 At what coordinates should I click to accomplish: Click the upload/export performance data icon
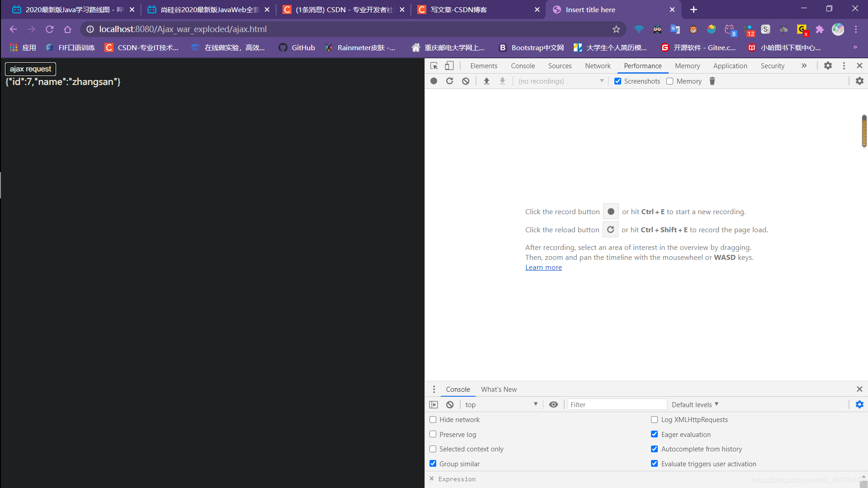coord(487,81)
